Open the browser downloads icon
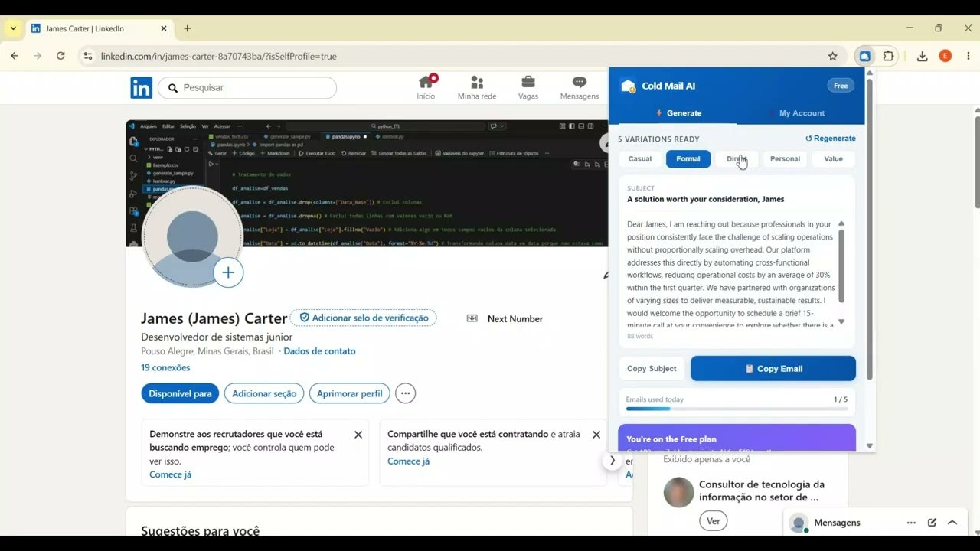This screenshot has height=551, width=980. [x=922, y=56]
